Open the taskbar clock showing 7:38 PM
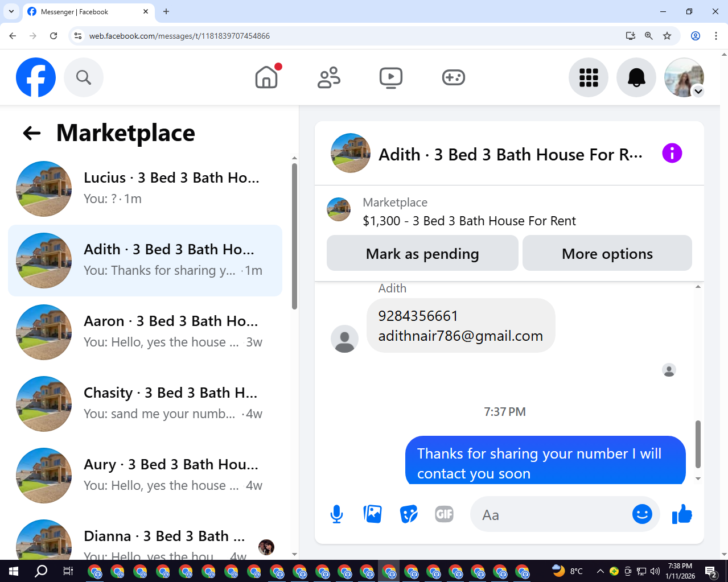 pos(680,571)
